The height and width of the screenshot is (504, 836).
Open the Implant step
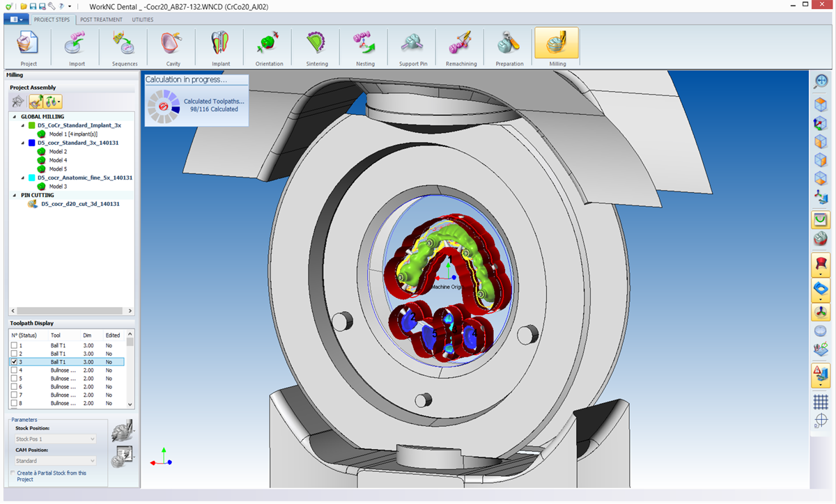coord(221,47)
